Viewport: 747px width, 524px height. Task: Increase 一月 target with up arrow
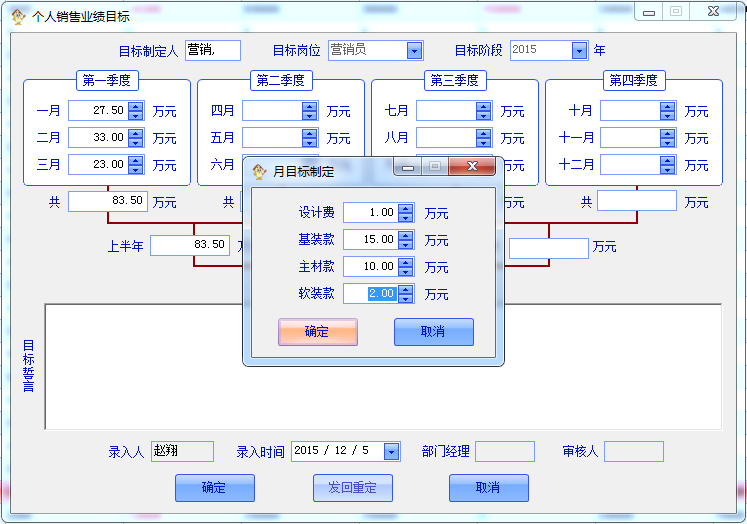click(136, 106)
